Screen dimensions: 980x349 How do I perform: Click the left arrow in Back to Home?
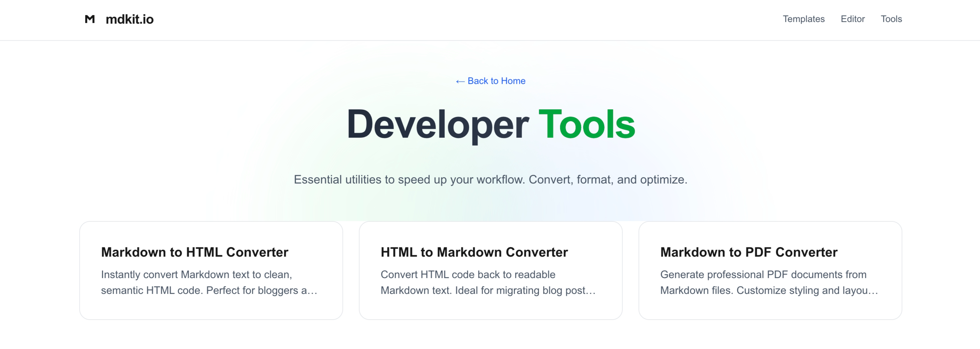click(460, 81)
